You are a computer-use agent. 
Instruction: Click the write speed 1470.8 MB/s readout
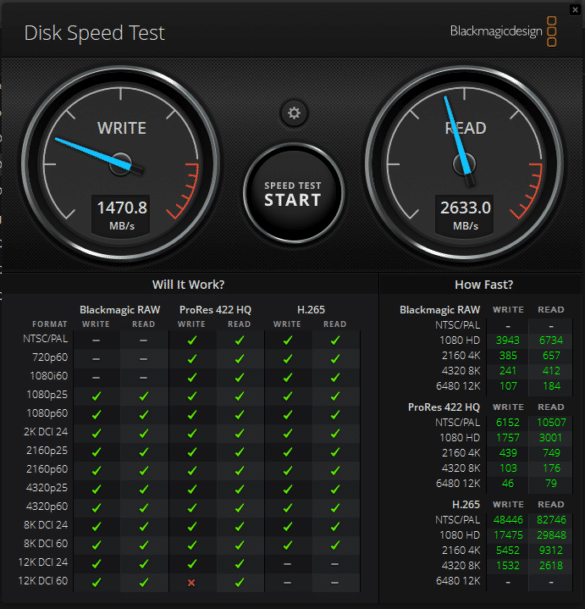click(122, 215)
